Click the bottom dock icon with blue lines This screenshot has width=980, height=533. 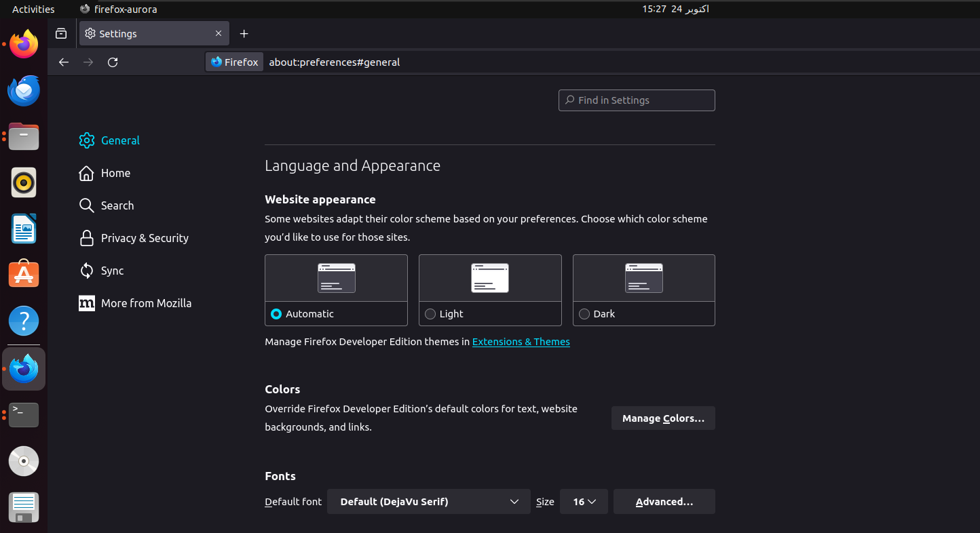[x=24, y=507]
